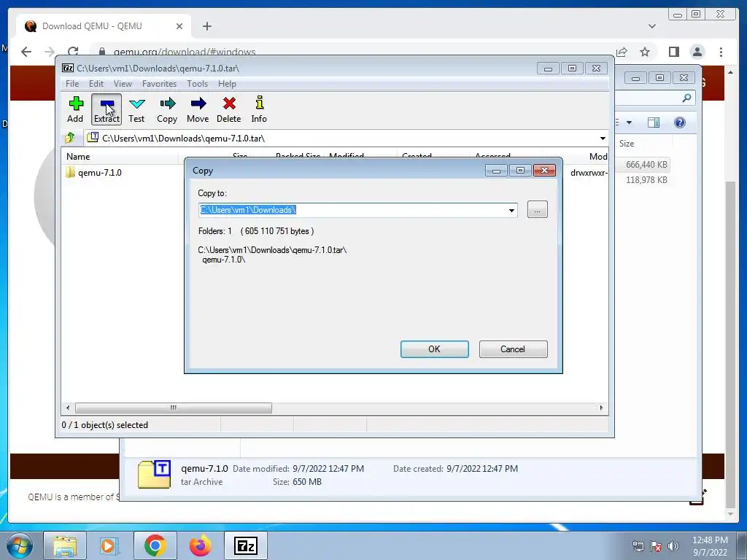Click the Explorer search magnifier icon
Viewport: 747px width, 560px height.
(x=686, y=98)
